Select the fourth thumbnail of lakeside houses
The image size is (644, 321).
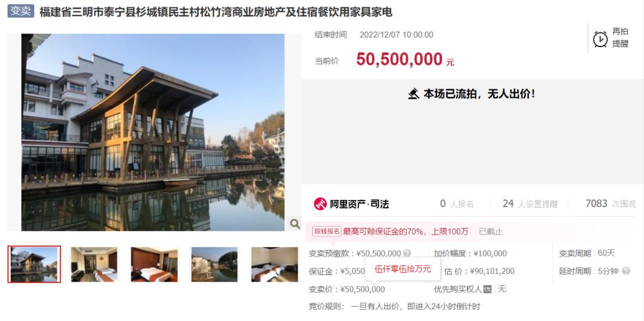tap(215, 264)
